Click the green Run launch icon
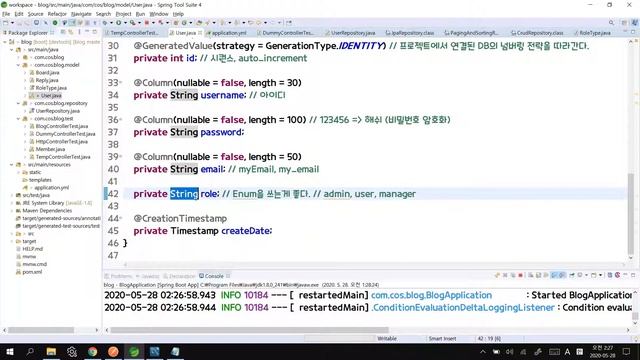Viewport: 640px width, 360px height. pyautogui.click(x=118, y=23)
